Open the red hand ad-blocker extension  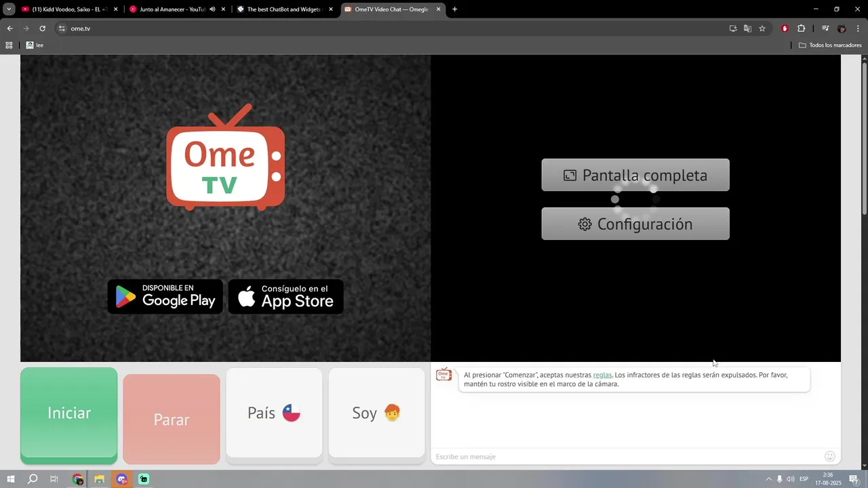click(785, 28)
